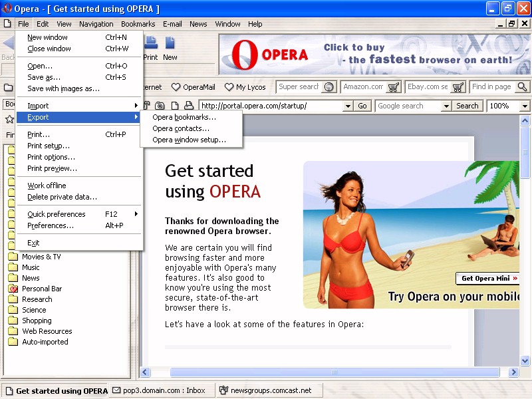This screenshot has width=532, height=399.
Task: Click the star icon in bookmarks panel
Action: tap(9, 119)
